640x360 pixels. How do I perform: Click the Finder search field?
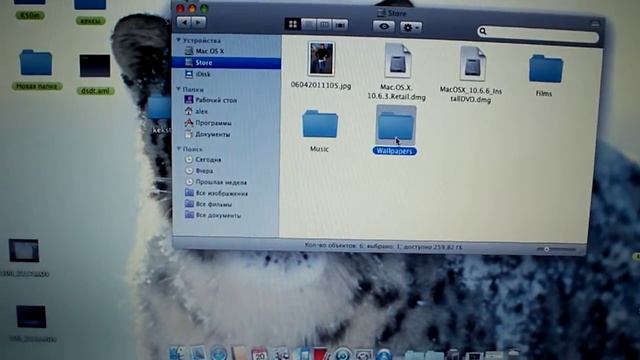(538, 33)
